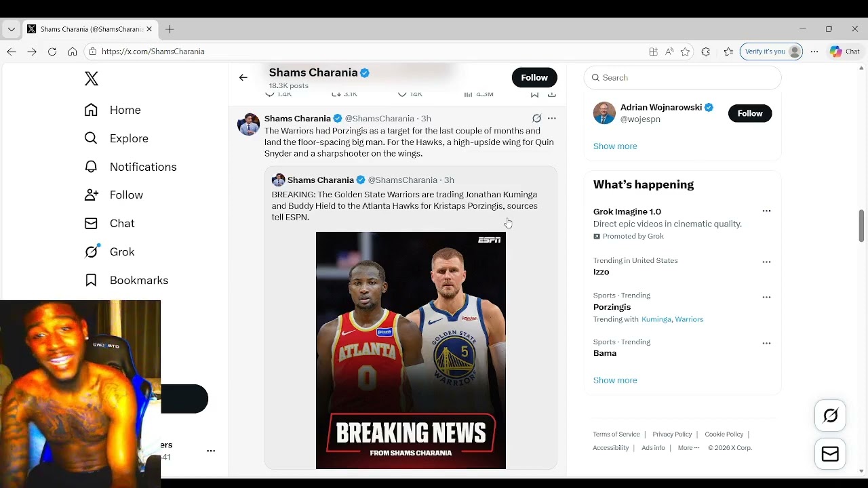Open the quoted BREAKING post text
This screenshot has height=488, width=868.
pyautogui.click(x=405, y=206)
